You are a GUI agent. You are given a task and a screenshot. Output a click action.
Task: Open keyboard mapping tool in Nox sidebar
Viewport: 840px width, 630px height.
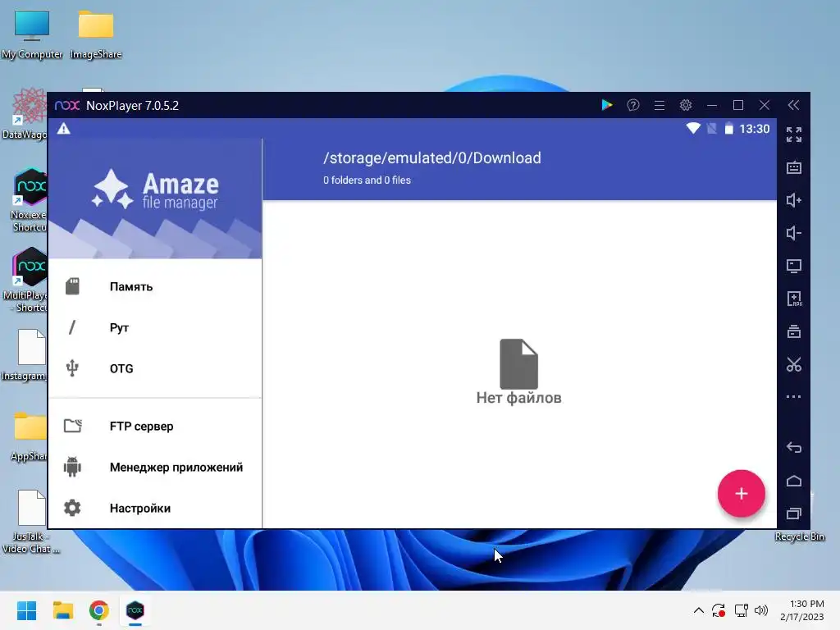[x=793, y=167]
